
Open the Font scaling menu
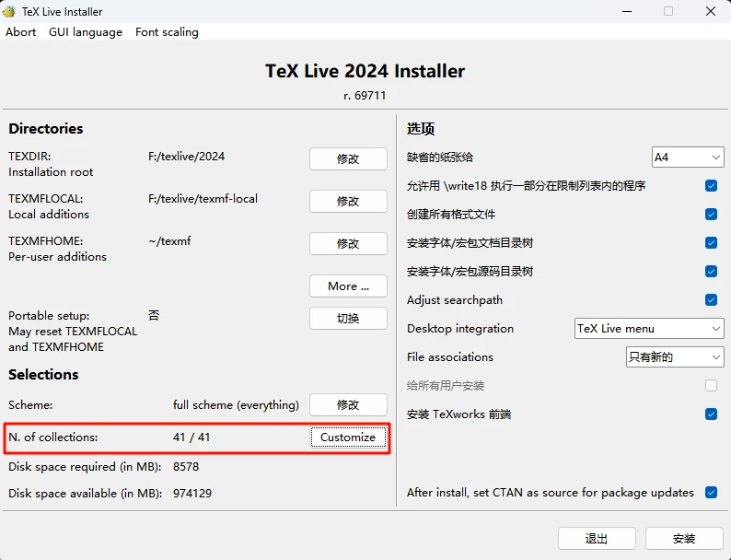(167, 31)
